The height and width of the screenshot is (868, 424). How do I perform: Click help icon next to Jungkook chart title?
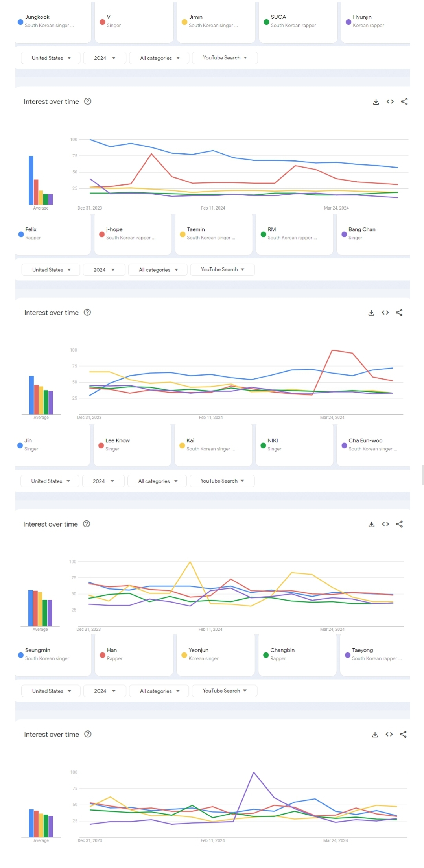pos(88,101)
